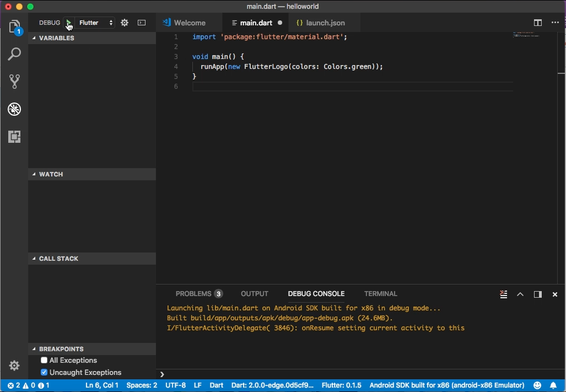Viewport: 566px width, 392px height.
Task: Click unsaved dot on main.dart tab
Action: coord(280,23)
